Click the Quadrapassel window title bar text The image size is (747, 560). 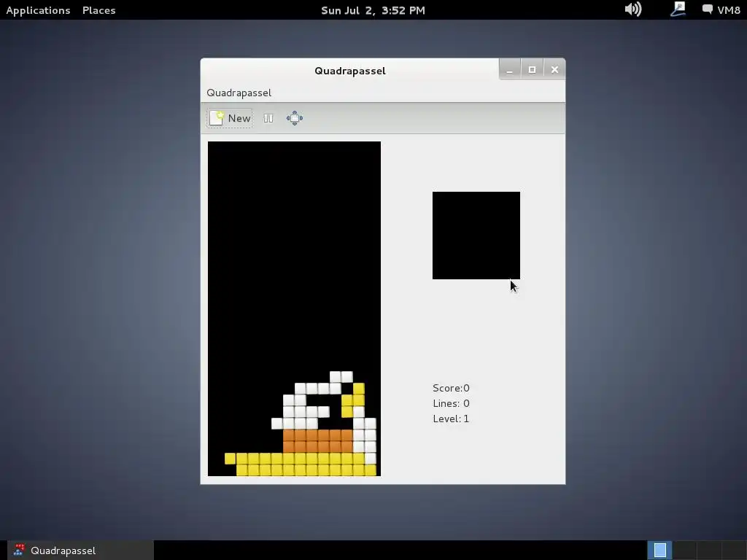tap(350, 71)
